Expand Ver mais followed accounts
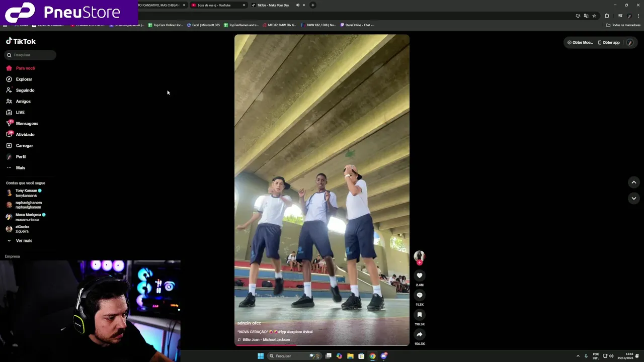 click(19, 240)
